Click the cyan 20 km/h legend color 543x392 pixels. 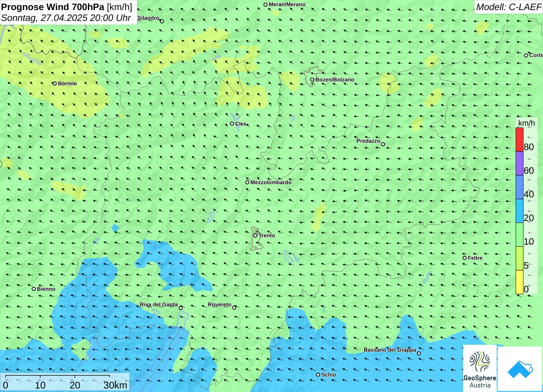coord(519,211)
